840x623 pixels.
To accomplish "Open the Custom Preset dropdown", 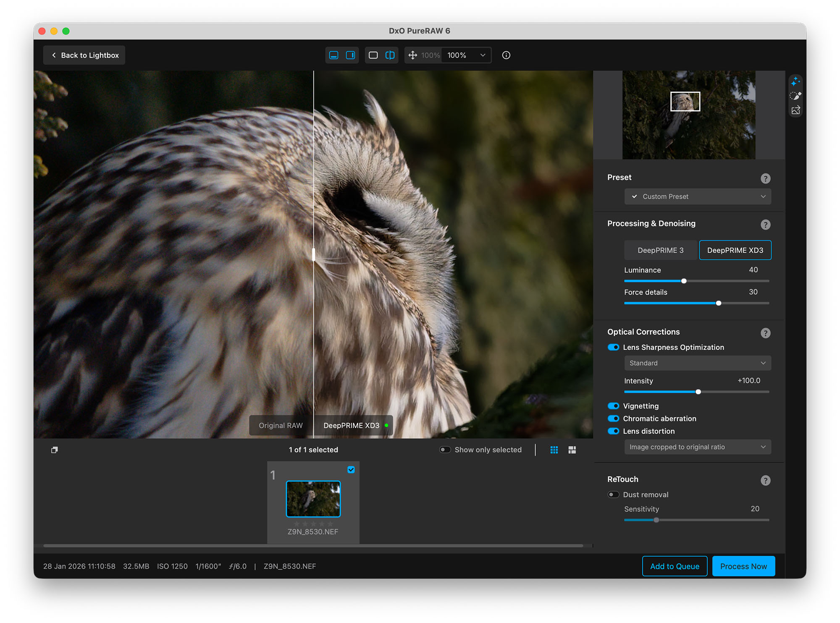I will pos(697,196).
